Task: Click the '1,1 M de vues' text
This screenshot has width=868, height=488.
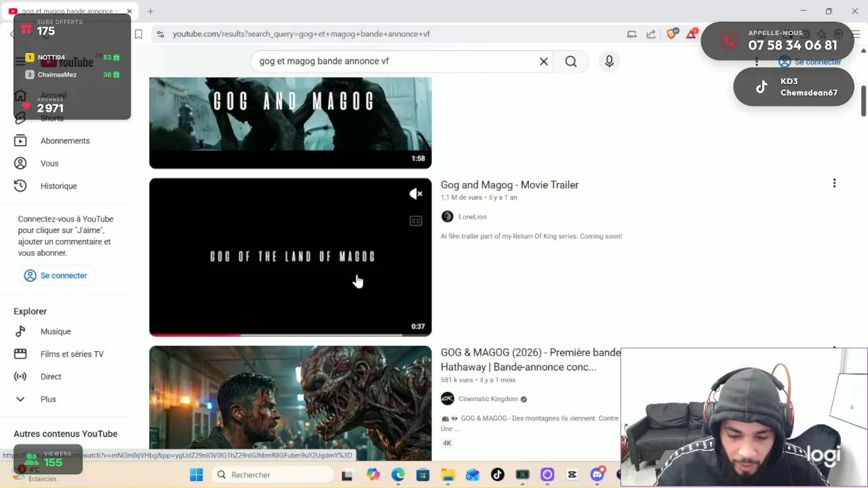Action: click(461, 197)
